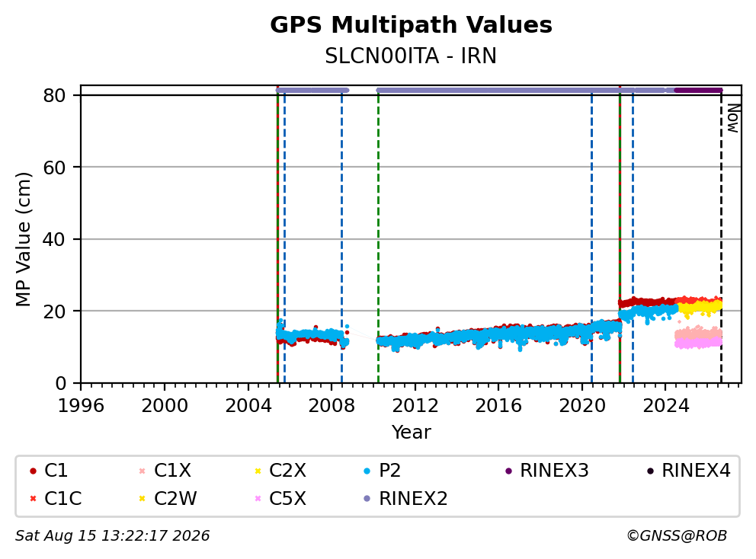Click the RINEX3 legend entry
This screenshot has width=756, height=559.
click(546, 471)
